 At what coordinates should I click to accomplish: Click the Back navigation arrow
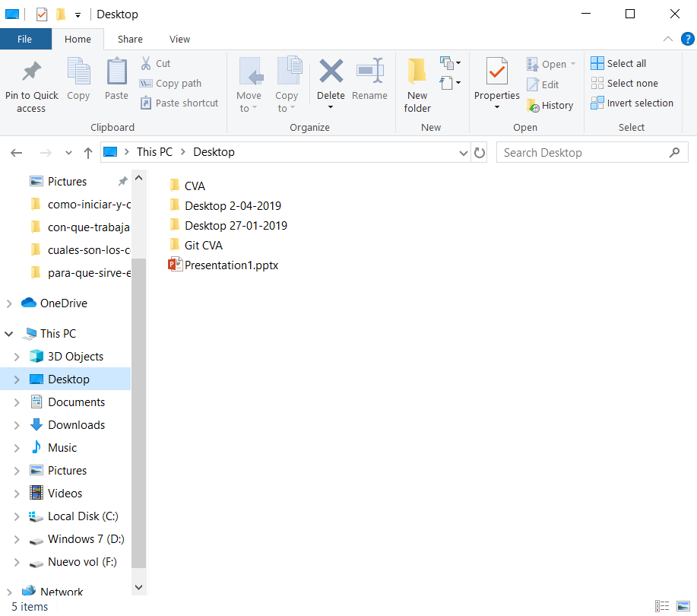[17, 153]
